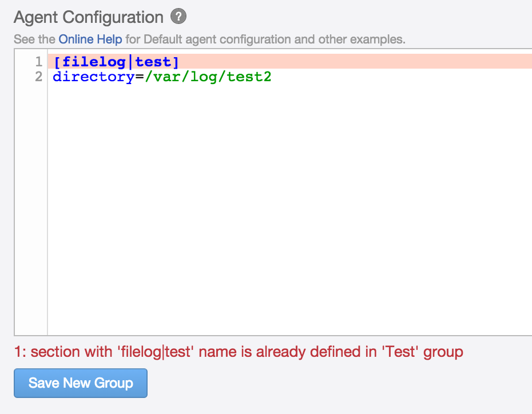Viewport: 532px width, 414px height.
Task: Place cursor in 'test' inside section brackets
Action: (153, 62)
